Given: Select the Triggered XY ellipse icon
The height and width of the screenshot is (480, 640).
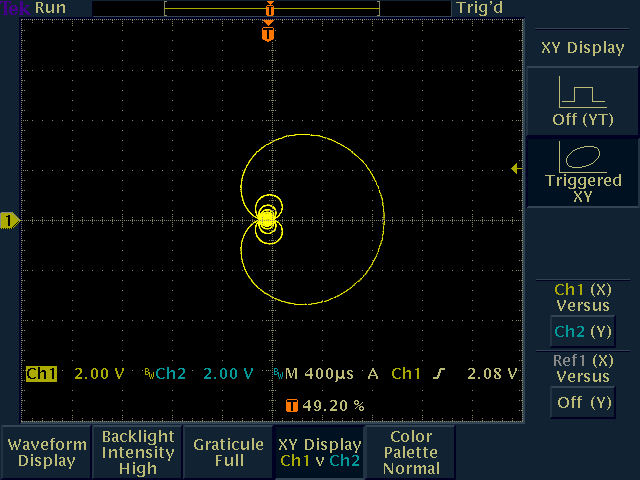Looking at the screenshot, I should click(583, 156).
